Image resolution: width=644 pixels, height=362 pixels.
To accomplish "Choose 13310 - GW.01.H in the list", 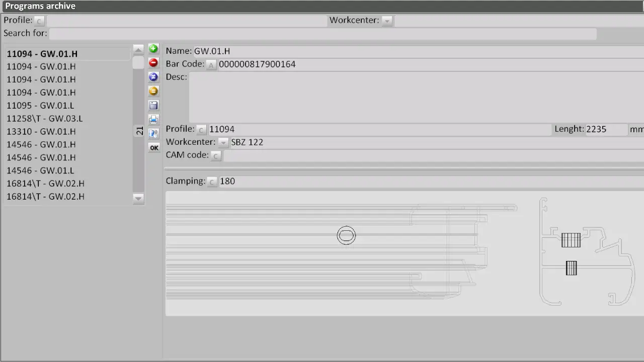I will pos(41,132).
